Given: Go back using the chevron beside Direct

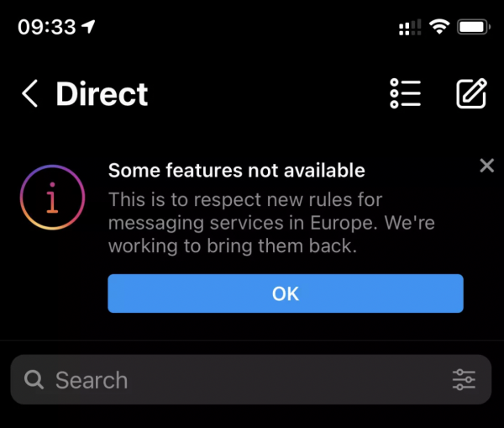Looking at the screenshot, I should (30, 93).
